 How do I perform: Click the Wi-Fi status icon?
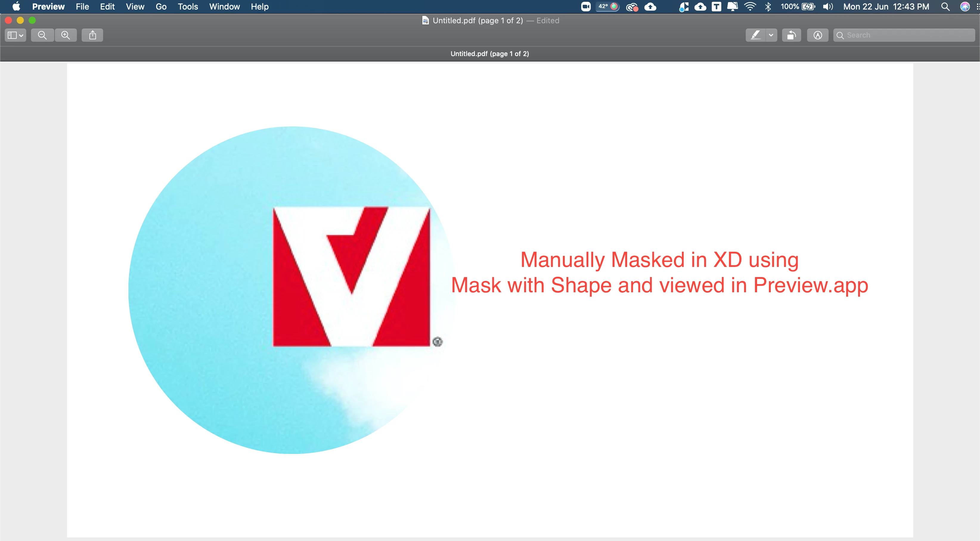point(750,7)
